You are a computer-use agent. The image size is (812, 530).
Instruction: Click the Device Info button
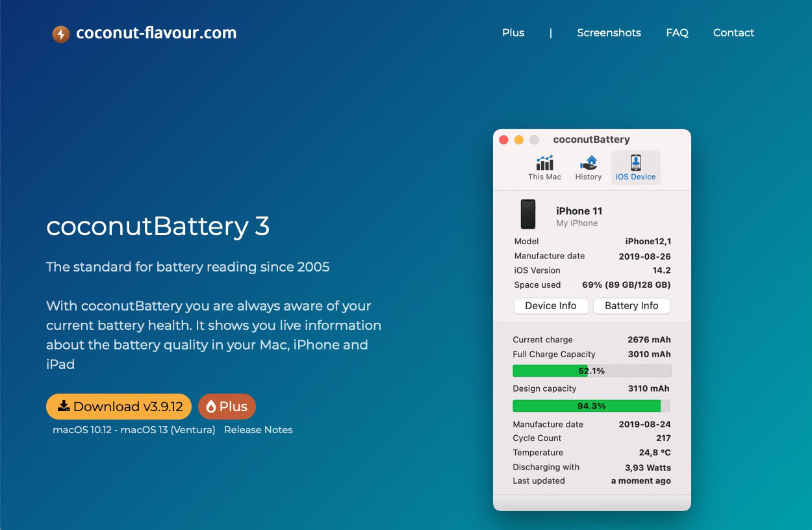(x=551, y=306)
